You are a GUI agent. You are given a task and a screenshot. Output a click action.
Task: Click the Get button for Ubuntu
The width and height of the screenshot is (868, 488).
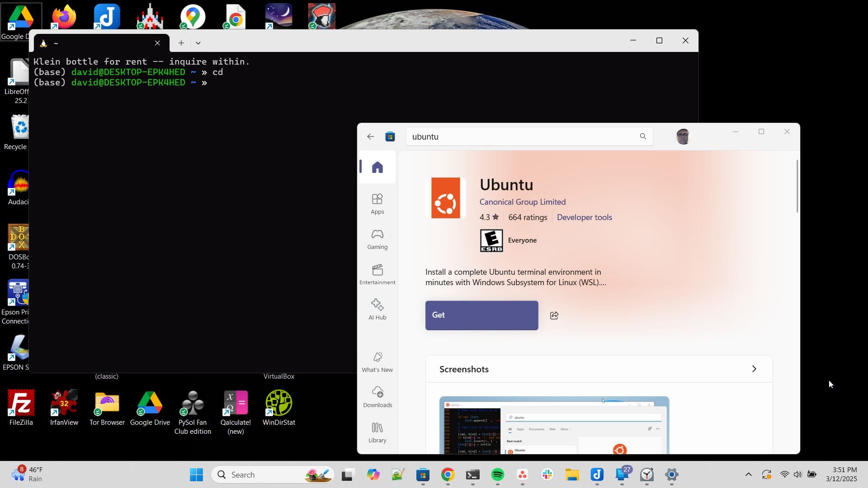[481, 315]
